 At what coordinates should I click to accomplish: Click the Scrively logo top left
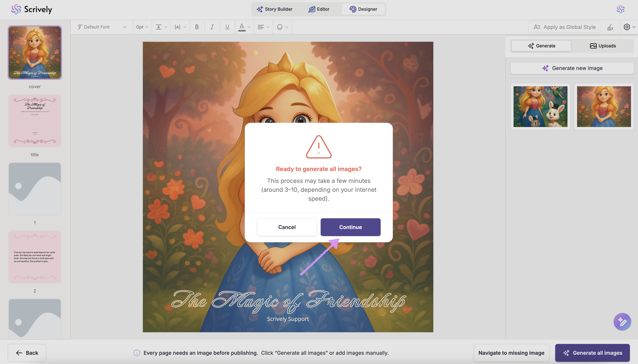[31, 9]
